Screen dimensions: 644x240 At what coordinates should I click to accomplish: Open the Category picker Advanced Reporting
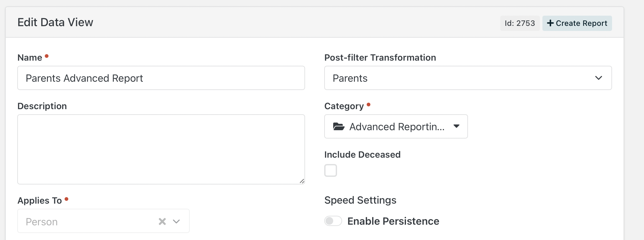(396, 126)
